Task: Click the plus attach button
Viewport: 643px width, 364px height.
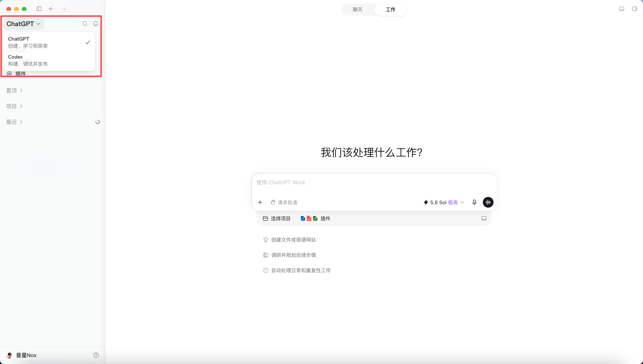Action: (x=260, y=202)
